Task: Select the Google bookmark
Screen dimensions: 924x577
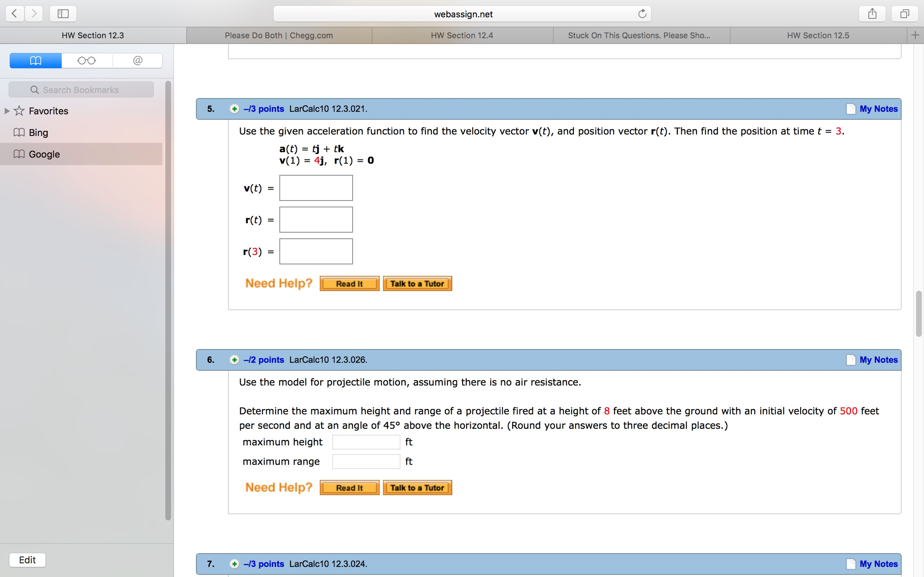Action: click(x=81, y=154)
